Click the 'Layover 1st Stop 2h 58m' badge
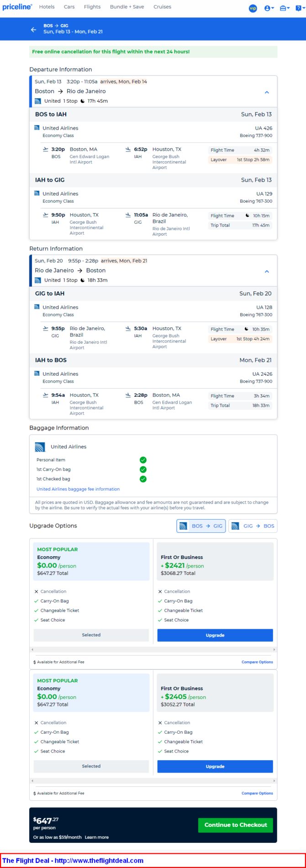 click(240, 160)
